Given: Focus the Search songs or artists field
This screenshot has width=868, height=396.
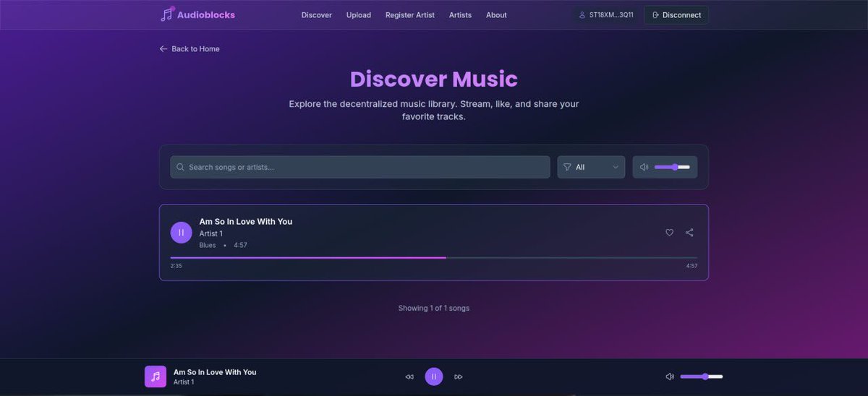Looking at the screenshot, I should pos(360,167).
